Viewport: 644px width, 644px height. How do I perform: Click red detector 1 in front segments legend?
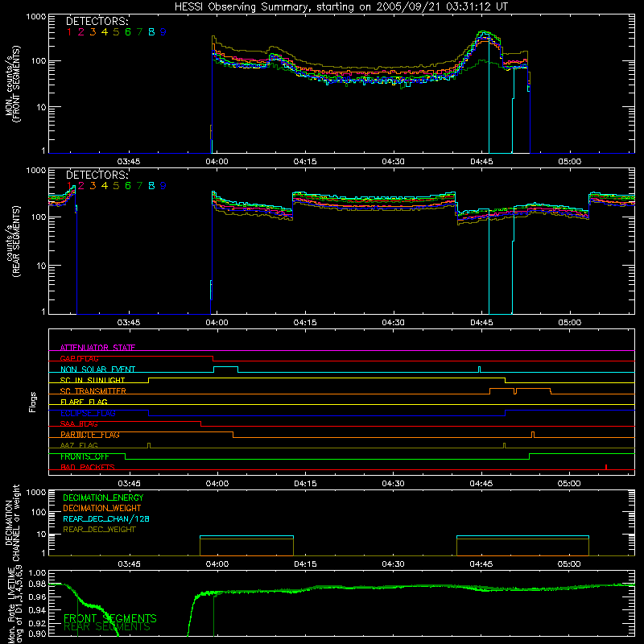(x=69, y=32)
